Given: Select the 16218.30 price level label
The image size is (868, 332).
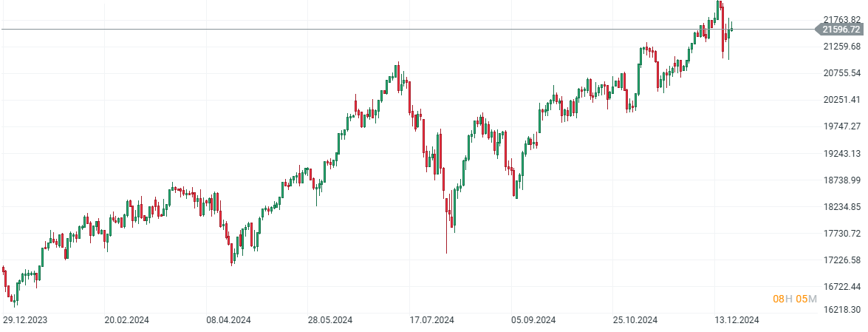Looking at the screenshot, I should [x=841, y=310].
